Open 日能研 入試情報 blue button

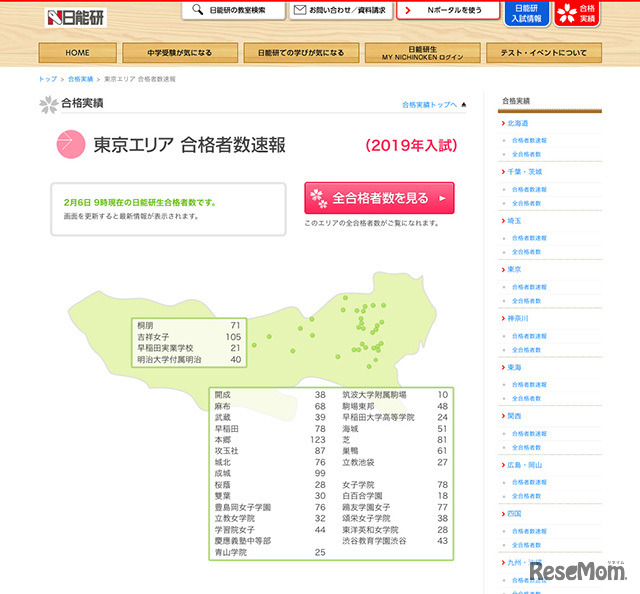point(527,13)
